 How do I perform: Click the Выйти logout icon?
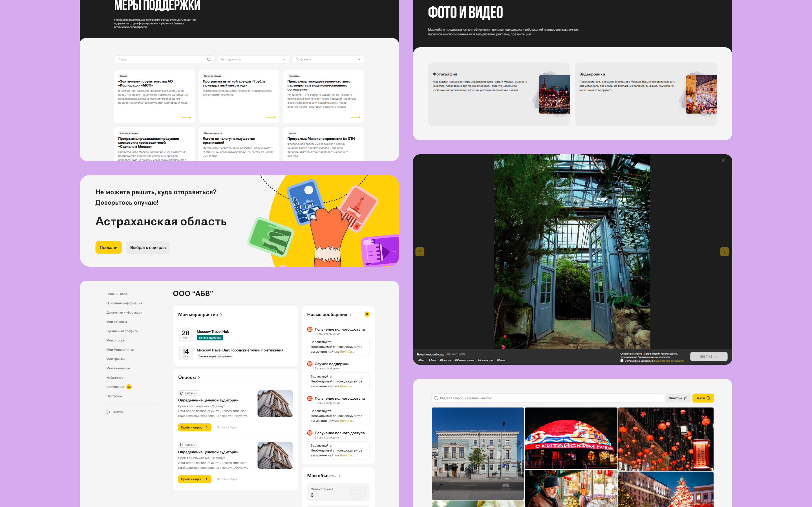click(x=108, y=412)
